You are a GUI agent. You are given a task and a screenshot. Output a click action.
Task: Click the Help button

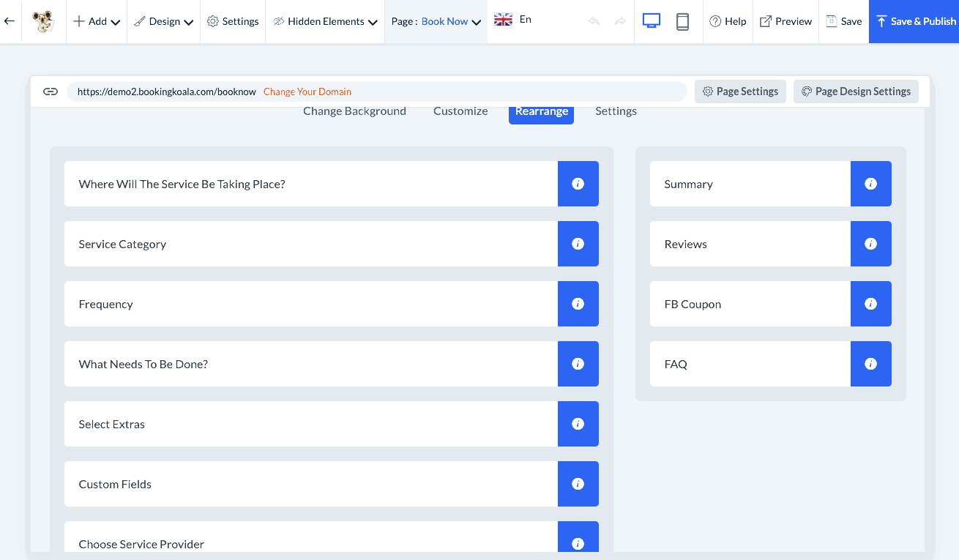[x=728, y=21]
